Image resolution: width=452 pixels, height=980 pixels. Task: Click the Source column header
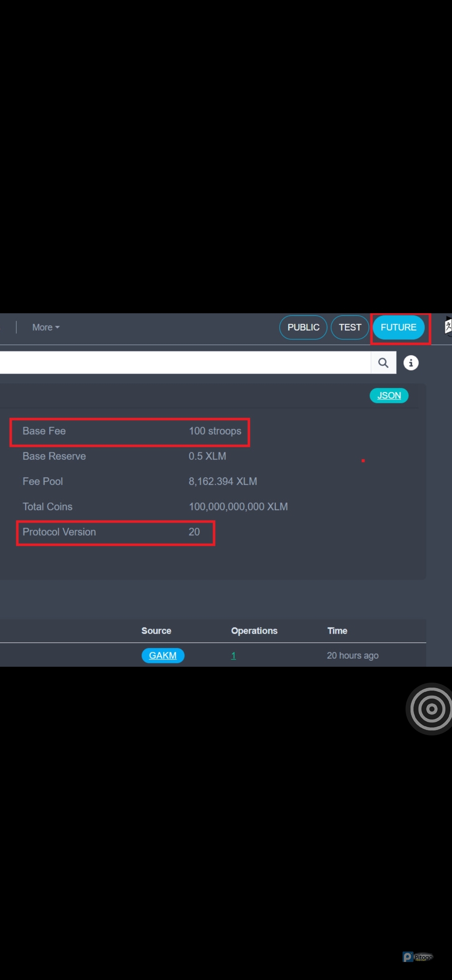(156, 631)
